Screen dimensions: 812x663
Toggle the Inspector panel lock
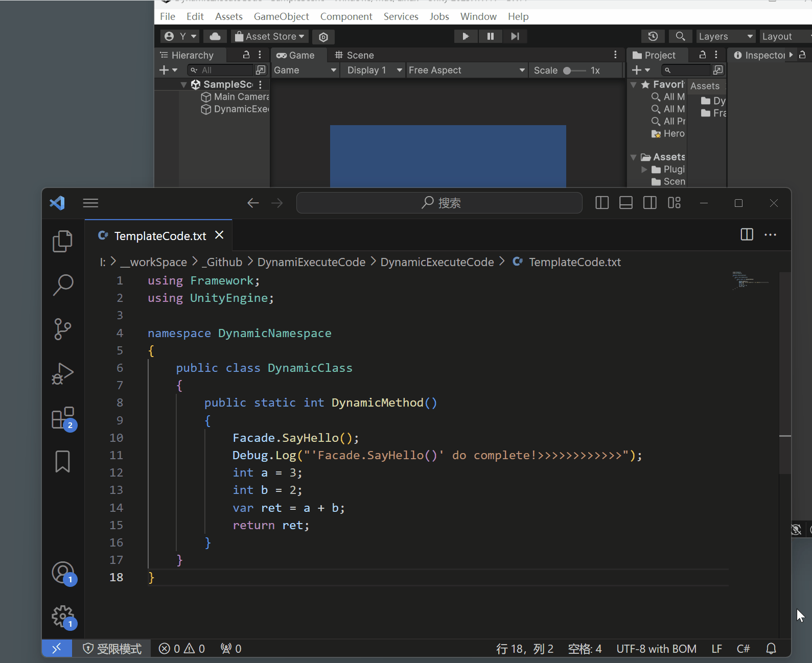pyautogui.click(x=802, y=55)
